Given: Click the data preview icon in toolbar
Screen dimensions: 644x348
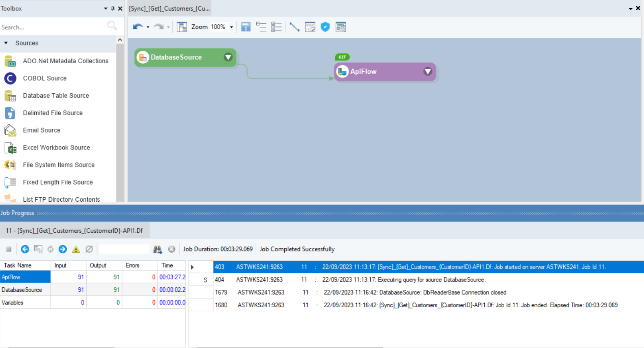Looking at the screenshot, I should (x=310, y=27).
